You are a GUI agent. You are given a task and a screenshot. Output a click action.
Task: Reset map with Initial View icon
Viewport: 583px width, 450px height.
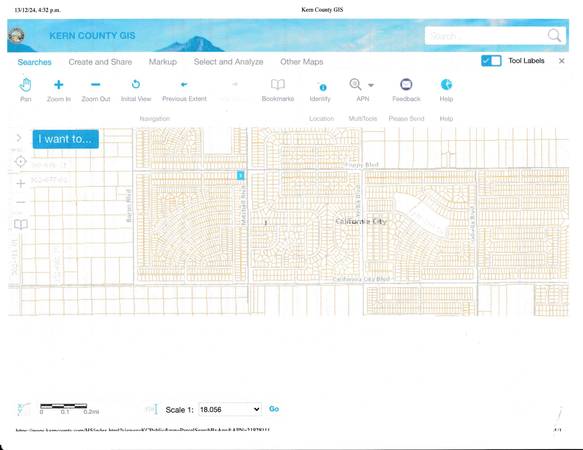[x=136, y=84]
